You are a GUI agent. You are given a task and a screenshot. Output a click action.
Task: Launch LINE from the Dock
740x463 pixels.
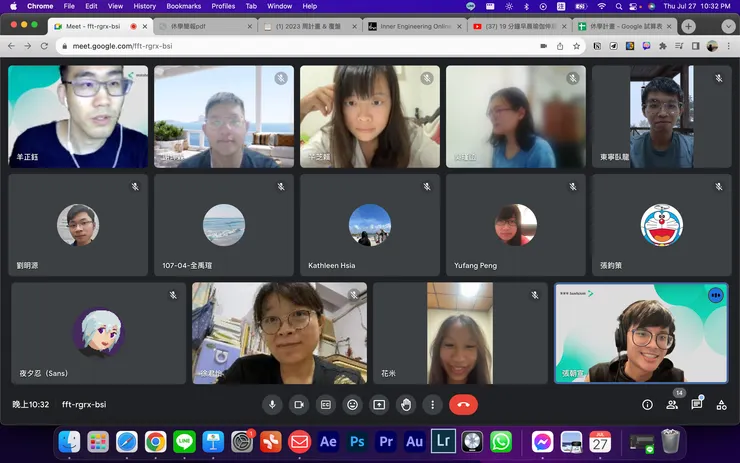(184, 442)
